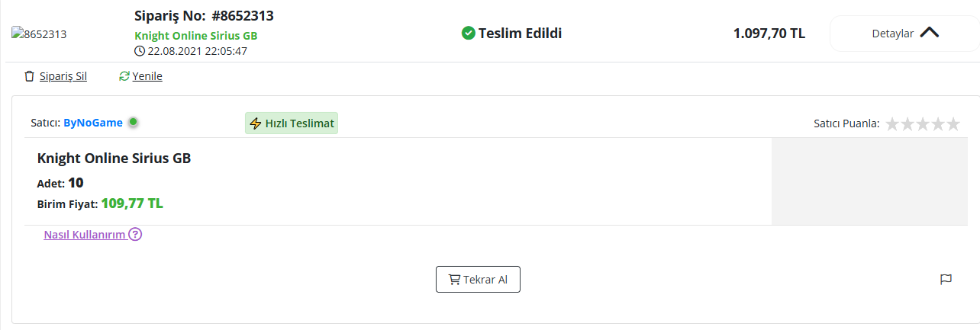Click the question mark help icon

click(x=135, y=234)
